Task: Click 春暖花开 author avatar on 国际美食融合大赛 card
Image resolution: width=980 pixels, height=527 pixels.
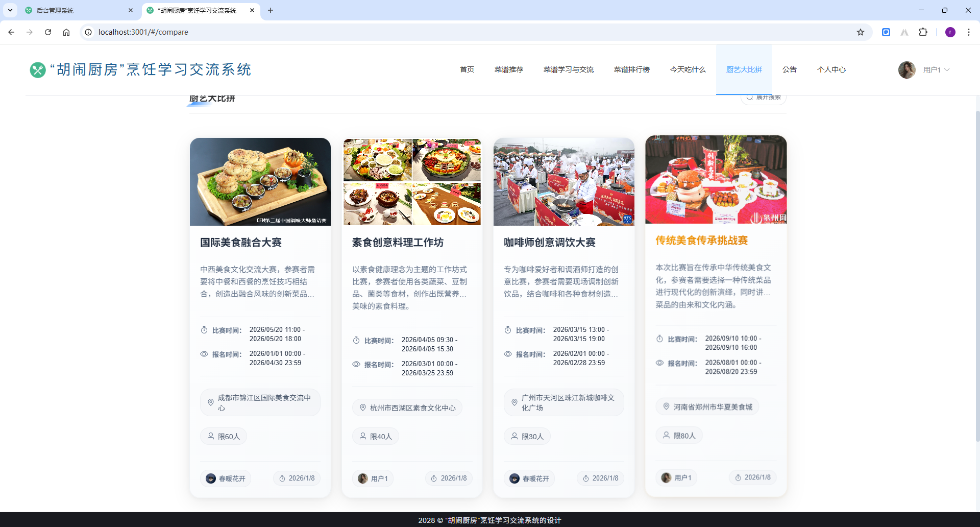Action: coord(211,478)
